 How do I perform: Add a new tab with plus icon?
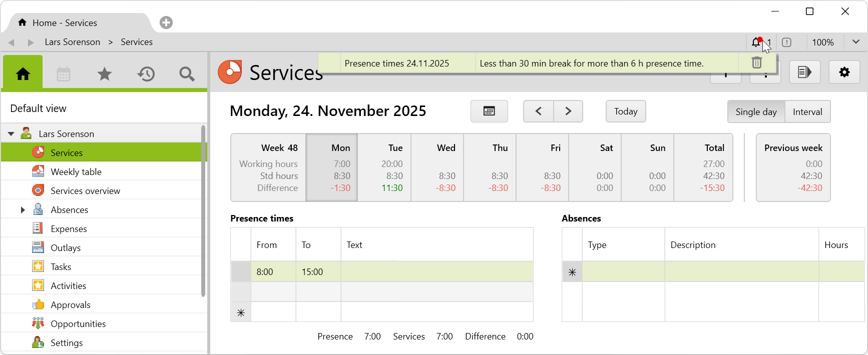point(166,22)
